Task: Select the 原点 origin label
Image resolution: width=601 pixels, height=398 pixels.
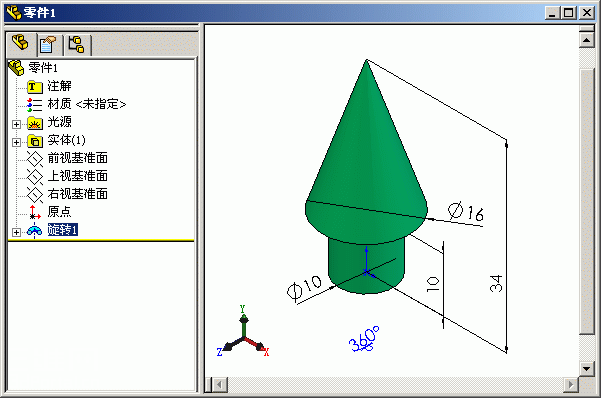Action: click(59, 212)
